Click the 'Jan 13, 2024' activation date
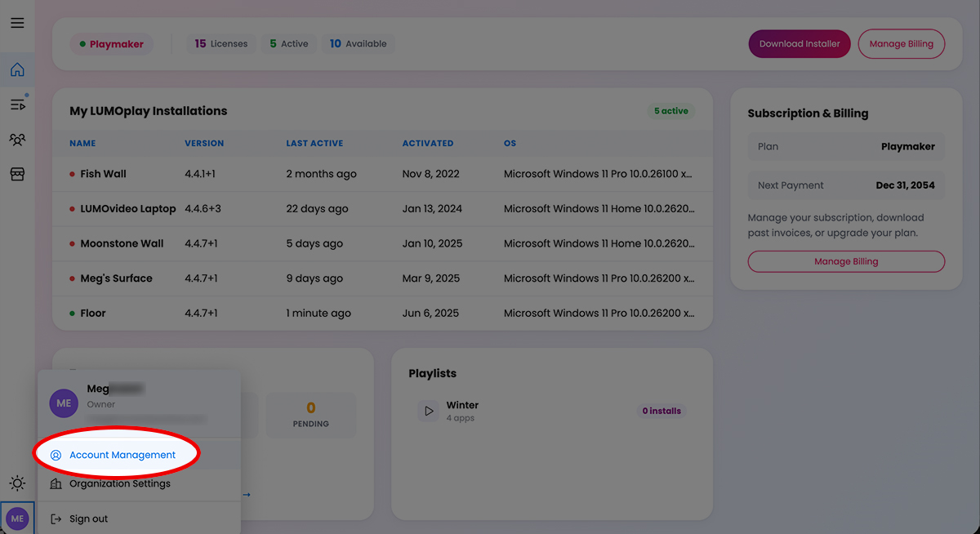Screen dimensions: 980x534 tap(432, 209)
